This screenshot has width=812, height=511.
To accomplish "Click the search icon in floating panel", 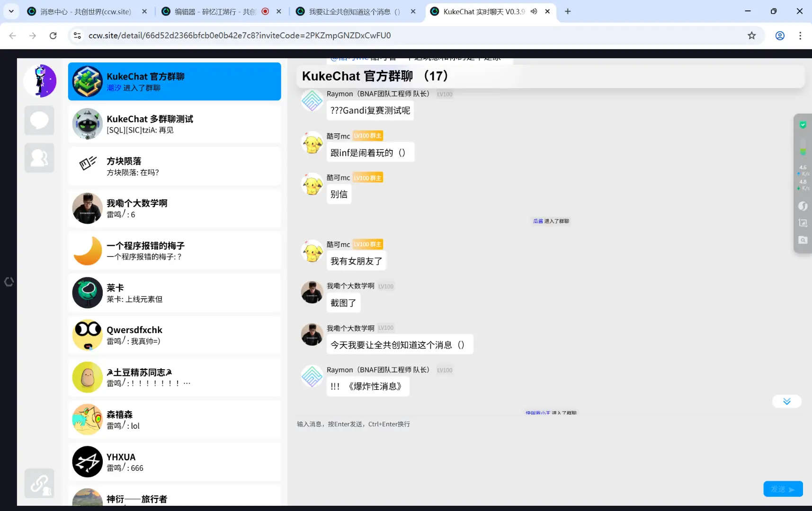I will point(803,240).
